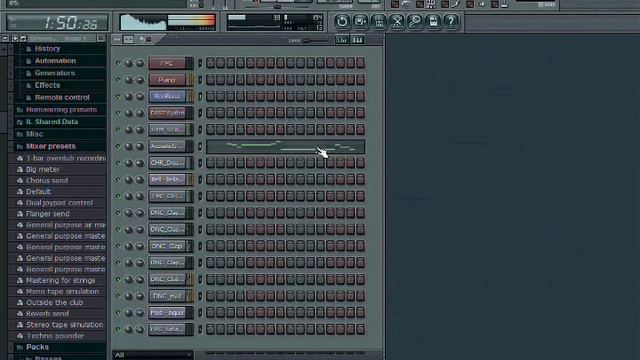Click the Reverb send preset icon
The image size is (640, 360).
[20, 314]
